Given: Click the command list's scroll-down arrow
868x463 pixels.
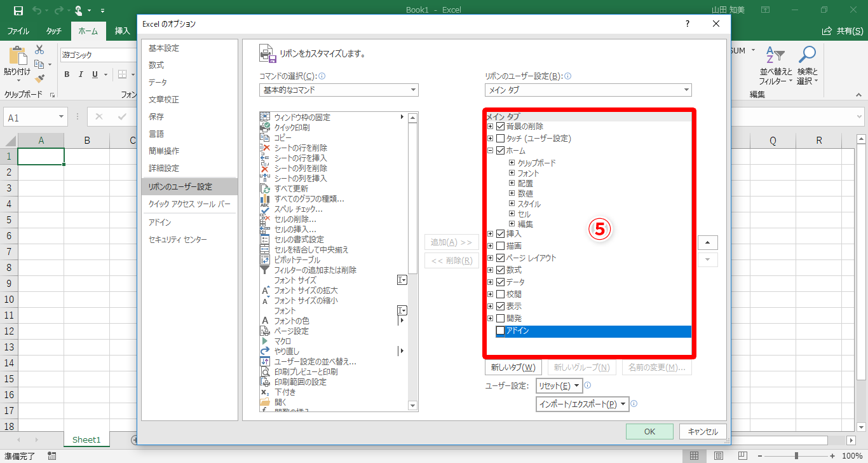Looking at the screenshot, I should pyautogui.click(x=412, y=405).
